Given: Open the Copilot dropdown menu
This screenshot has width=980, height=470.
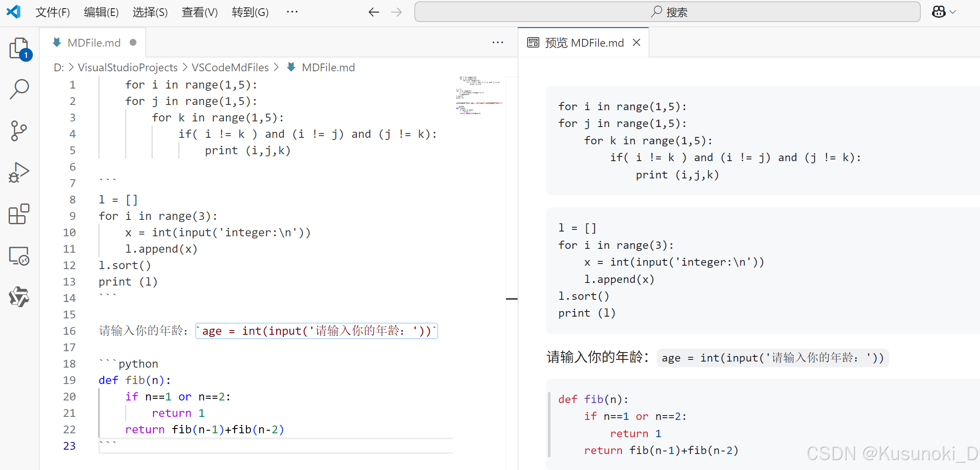Looking at the screenshot, I should pyautogui.click(x=953, y=12).
